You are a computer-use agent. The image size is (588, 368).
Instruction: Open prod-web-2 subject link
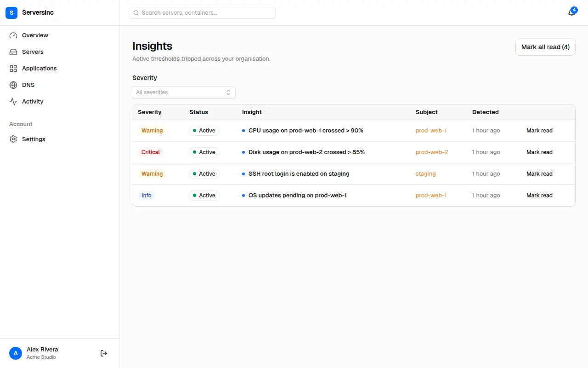(432, 152)
